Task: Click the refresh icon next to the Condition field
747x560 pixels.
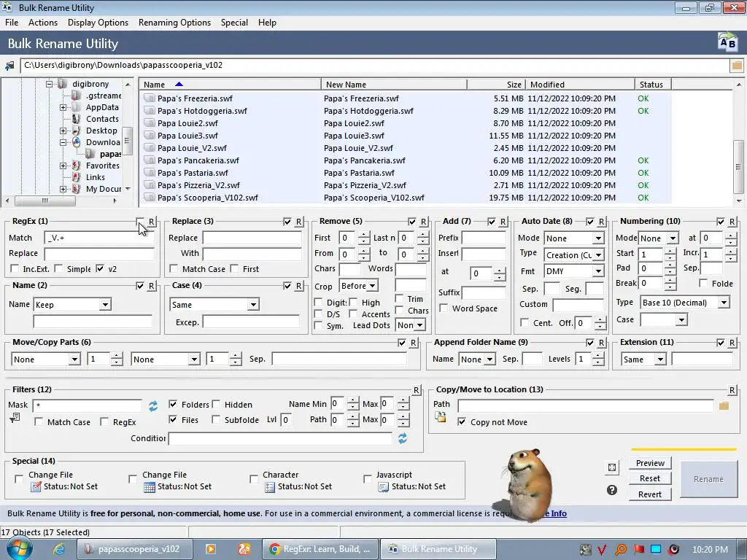Action: pos(403,438)
